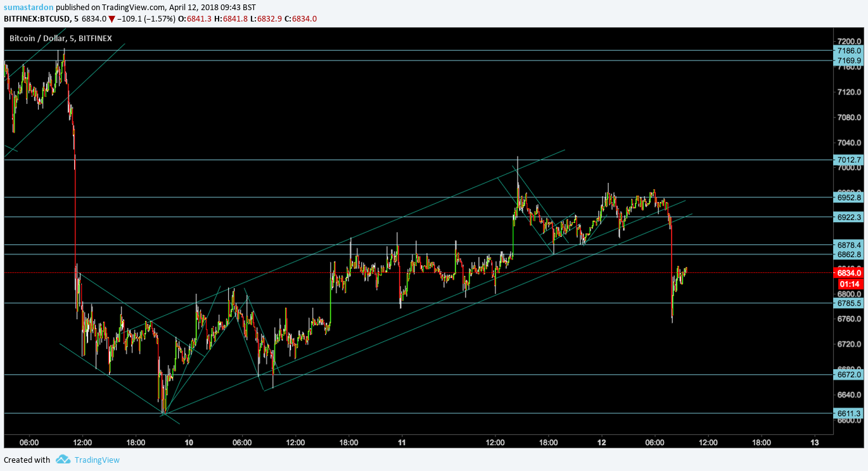The height and width of the screenshot is (471, 868).
Task: Click the 6720.0 price axis tick
Action: 849,344
